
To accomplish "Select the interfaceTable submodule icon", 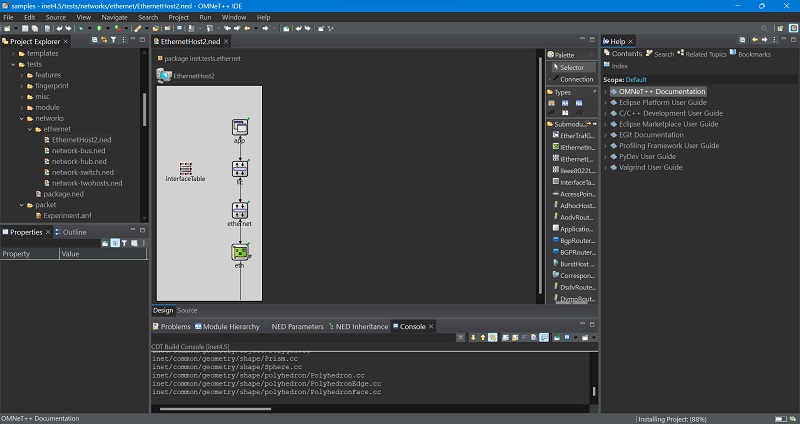I will [x=186, y=168].
